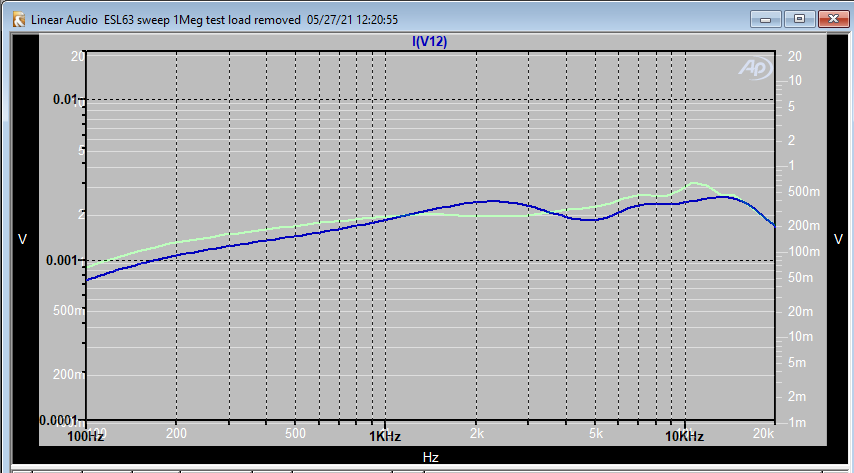Click the 0.0001 label on the left axis
Image resolution: width=854 pixels, height=473 pixels.
pos(62,420)
